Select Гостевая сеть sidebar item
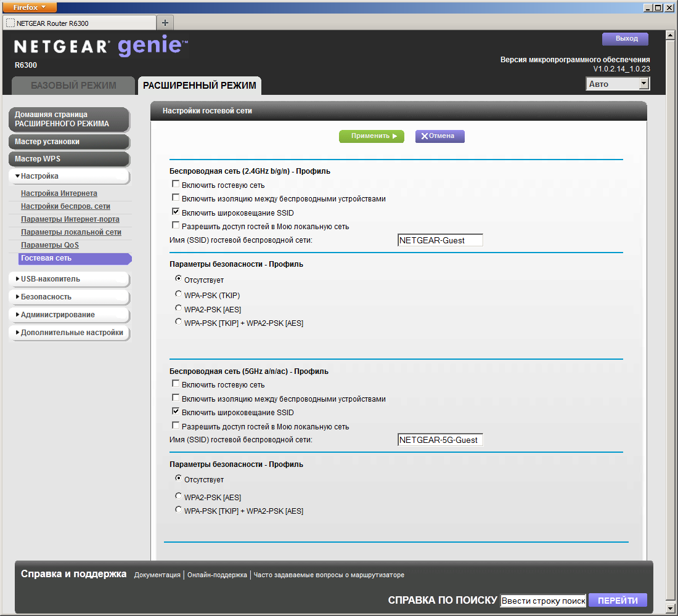 point(75,259)
